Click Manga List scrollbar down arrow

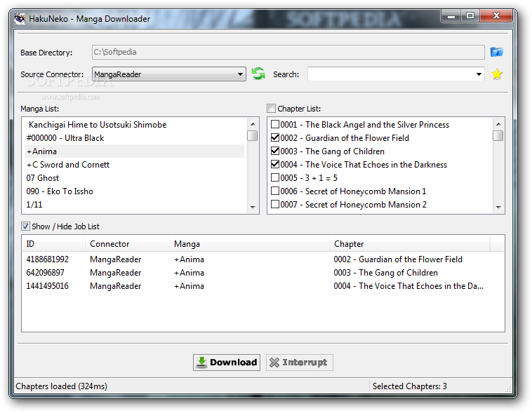(253, 207)
